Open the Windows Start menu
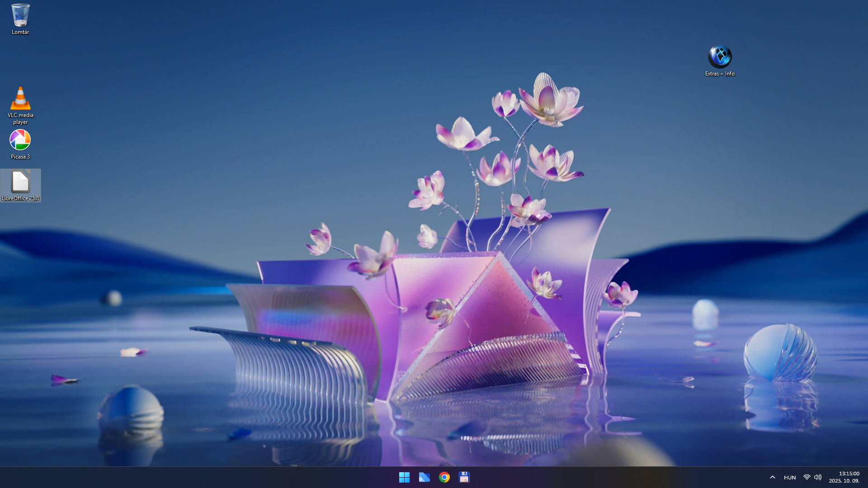Image resolution: width=868 pixels, height=488 pixels. click(x=404, y=477)
